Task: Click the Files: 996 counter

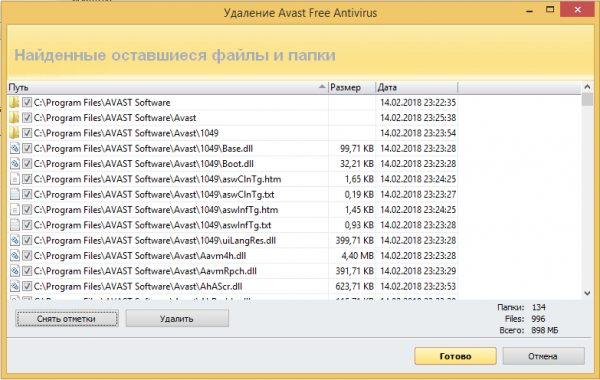Action: click(x=525, y=319)
